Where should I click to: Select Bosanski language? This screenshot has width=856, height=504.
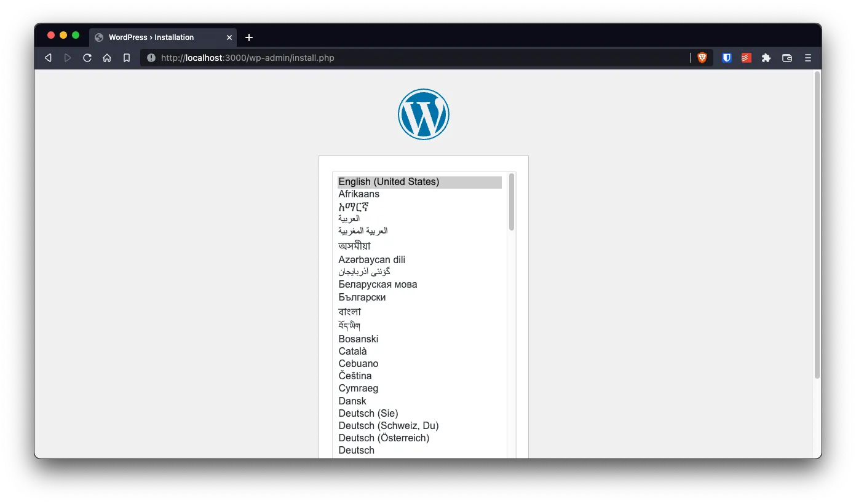(x=419, y=339)
